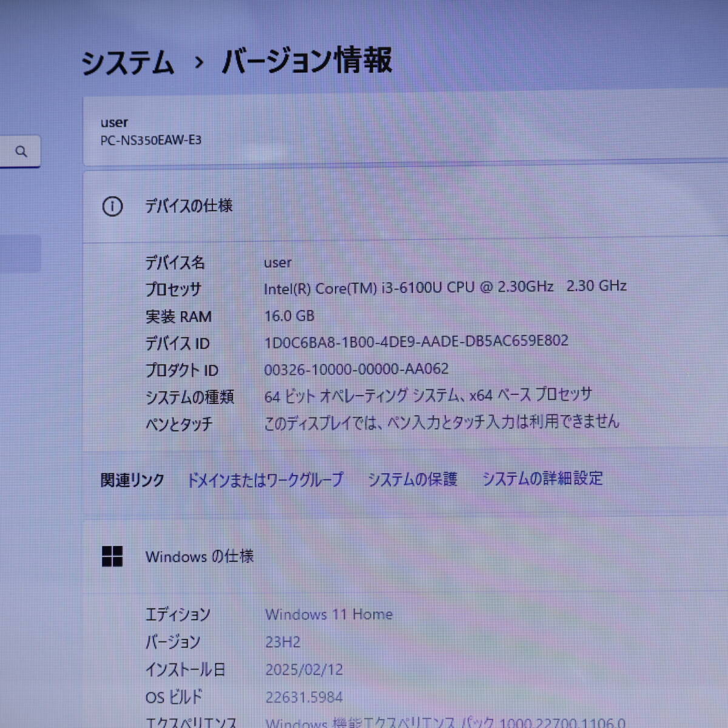Image resolution: width=728 pixels, height=728 pixels.
Task: Click the 関連リンク label
Action: click(x=132, y=480)
